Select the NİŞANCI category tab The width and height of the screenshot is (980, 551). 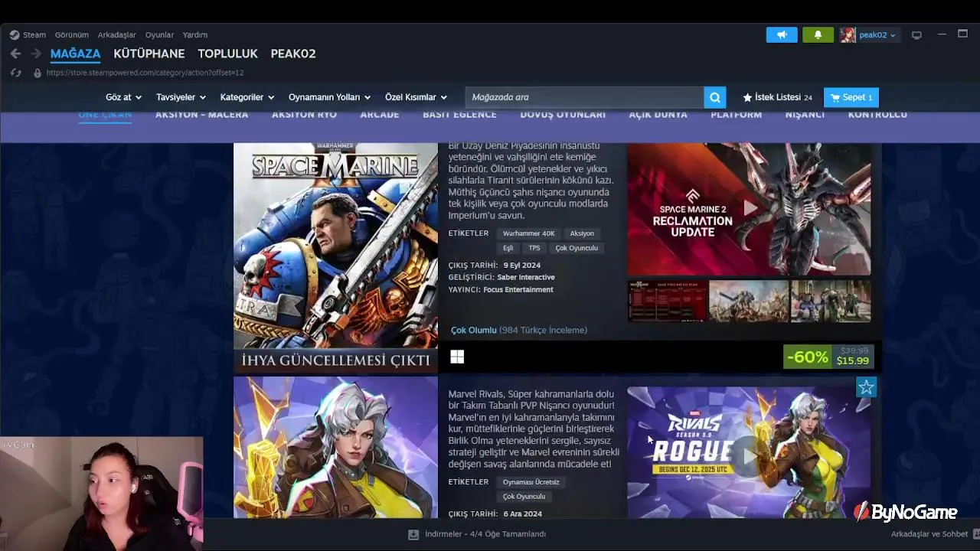805,115
